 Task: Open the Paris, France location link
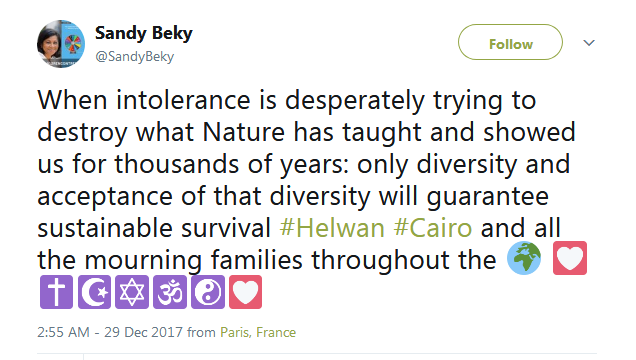coord(258,332)
